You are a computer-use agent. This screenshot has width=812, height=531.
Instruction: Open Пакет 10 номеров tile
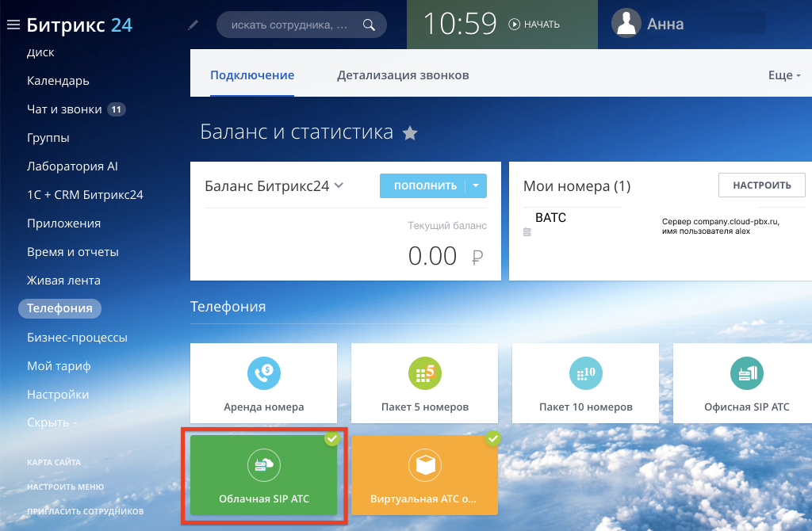585,382
